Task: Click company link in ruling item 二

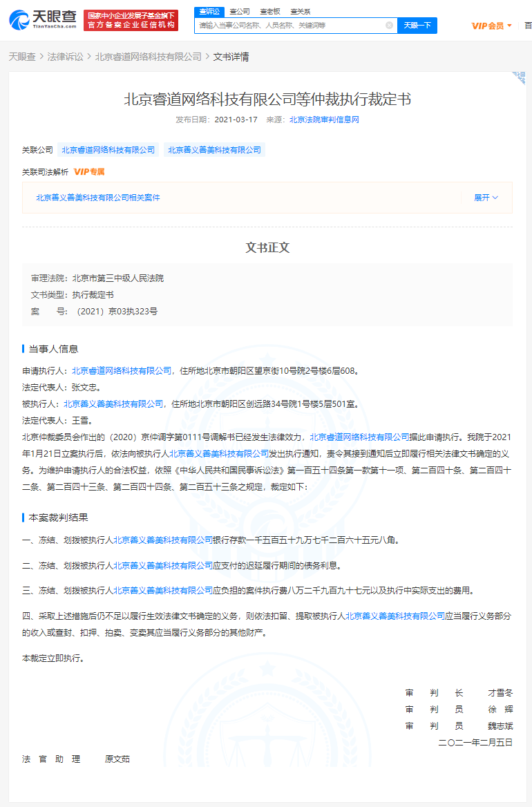Action: (162, 565)
